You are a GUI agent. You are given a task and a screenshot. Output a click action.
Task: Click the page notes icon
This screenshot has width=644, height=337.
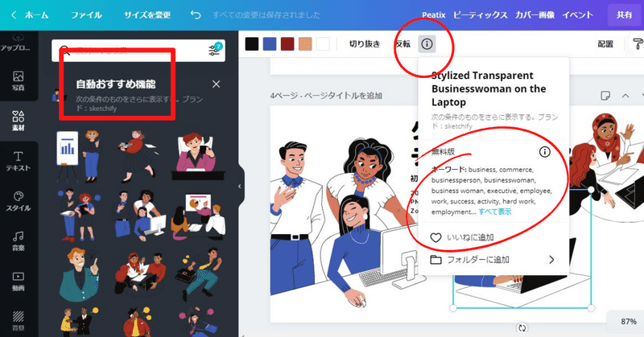click(x=605, y=96)
